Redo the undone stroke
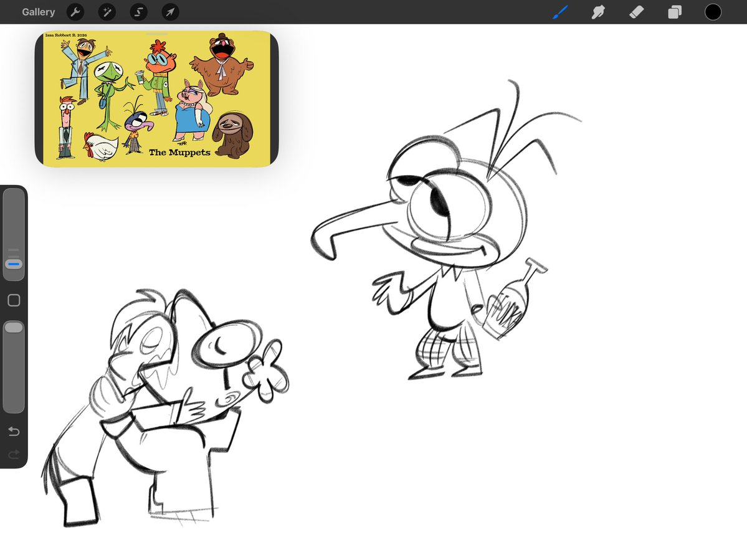 (14, 454)
